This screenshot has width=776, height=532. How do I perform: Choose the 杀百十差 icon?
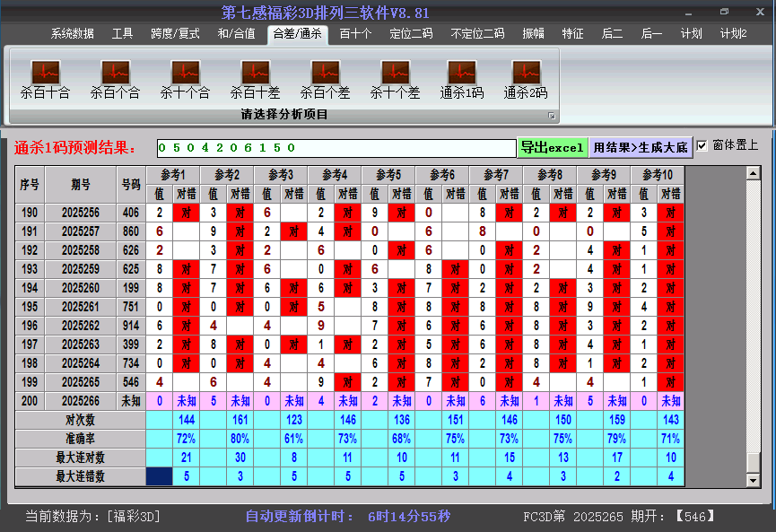click(x=255, y=73)
